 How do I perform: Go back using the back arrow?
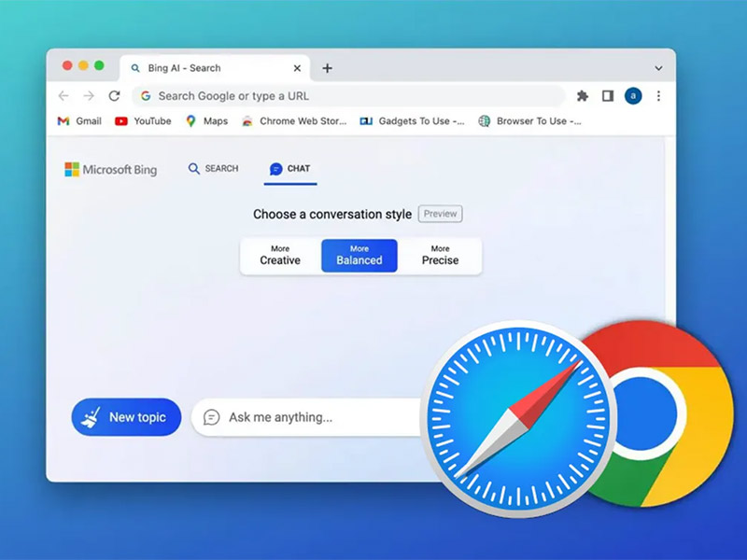click(x=63, y=96)
